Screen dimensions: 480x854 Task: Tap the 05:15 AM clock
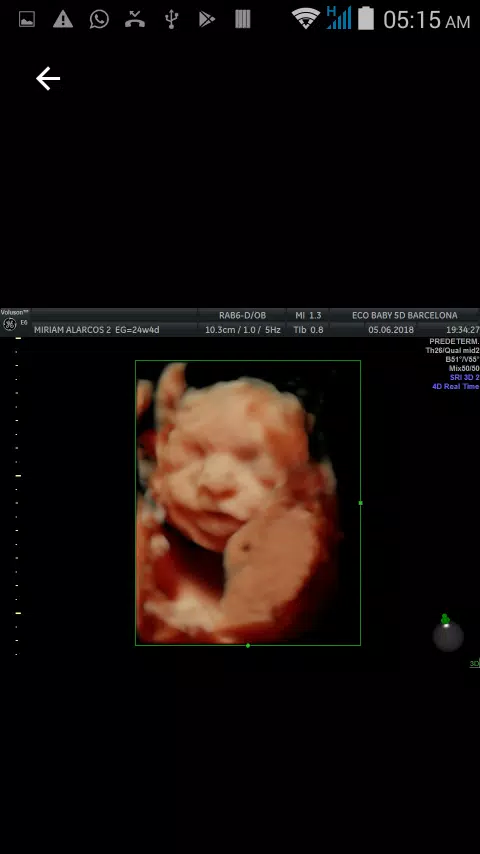pos(427,20)
